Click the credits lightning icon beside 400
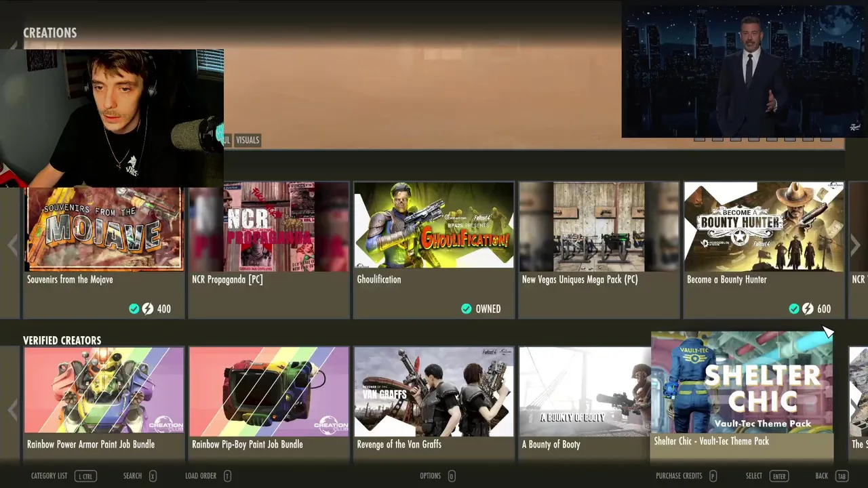The image size is (868, 488). [x=147, y=308]
